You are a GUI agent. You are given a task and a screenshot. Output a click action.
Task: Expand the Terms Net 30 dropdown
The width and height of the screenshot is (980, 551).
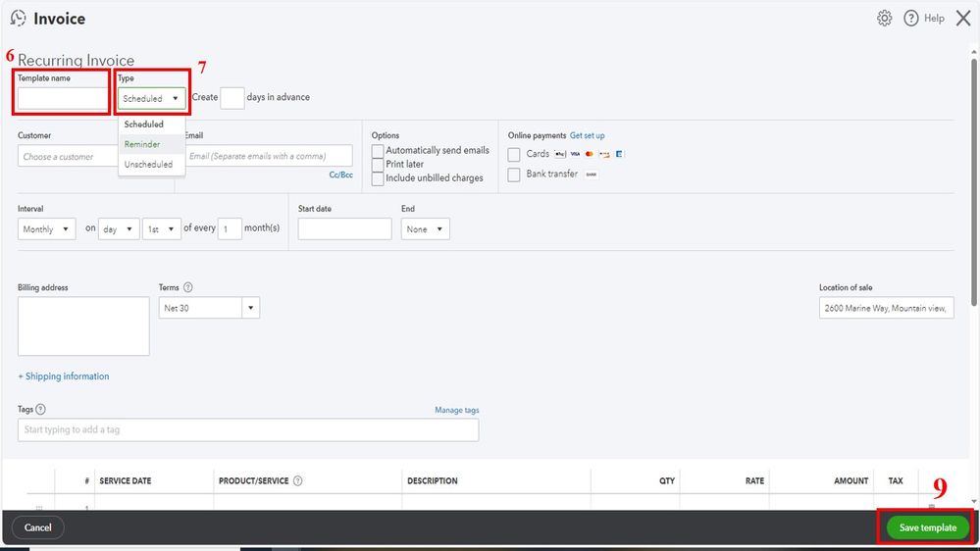[250, 307]
